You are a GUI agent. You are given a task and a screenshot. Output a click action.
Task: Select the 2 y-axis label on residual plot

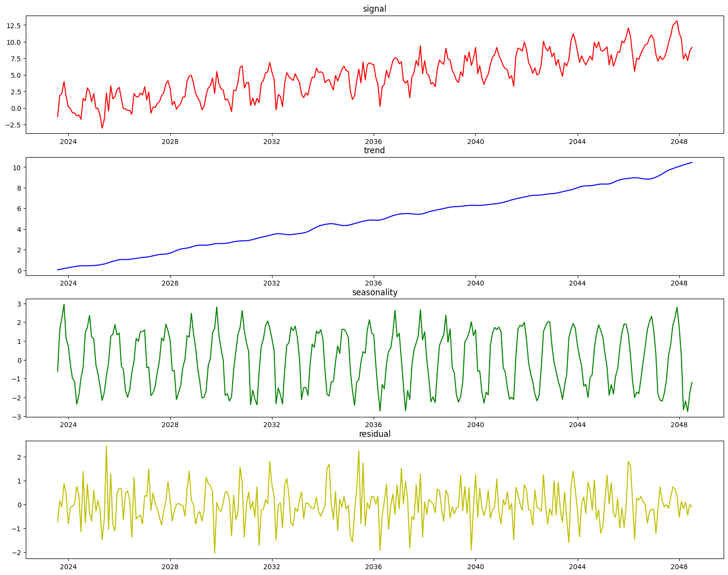pyautogui.click(x=18, y=457)
